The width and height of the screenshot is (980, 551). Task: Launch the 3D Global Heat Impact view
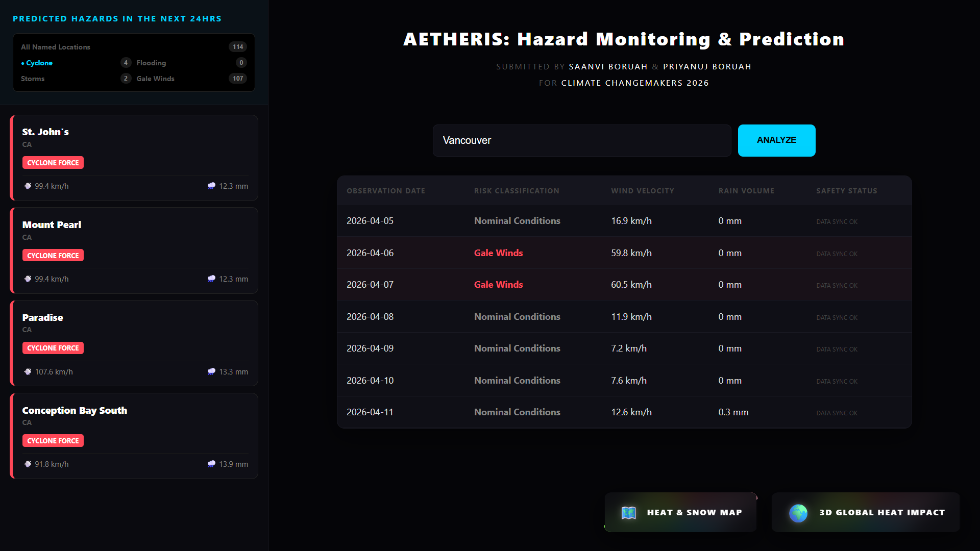(x=866, y=513)
